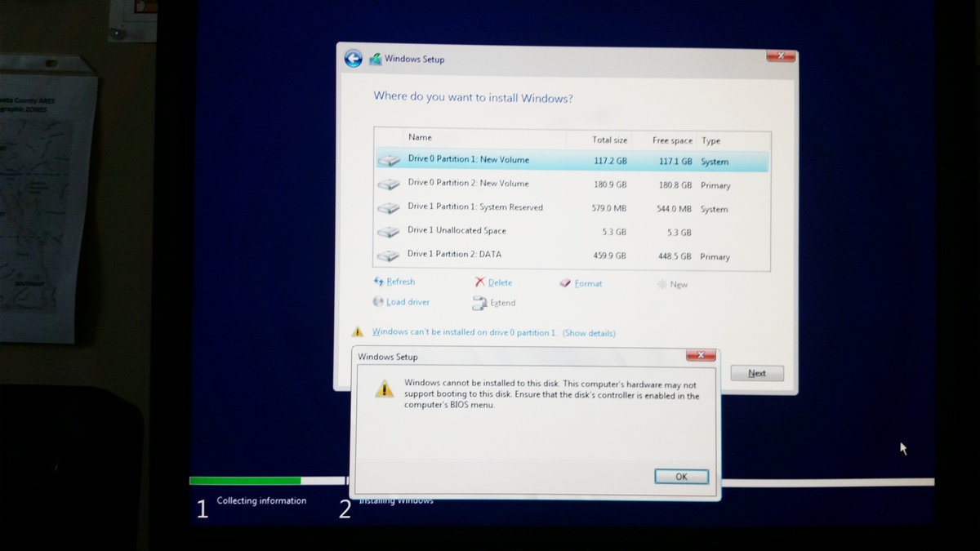
Task: Click the Delete link
Action: [x=500, y=282]
